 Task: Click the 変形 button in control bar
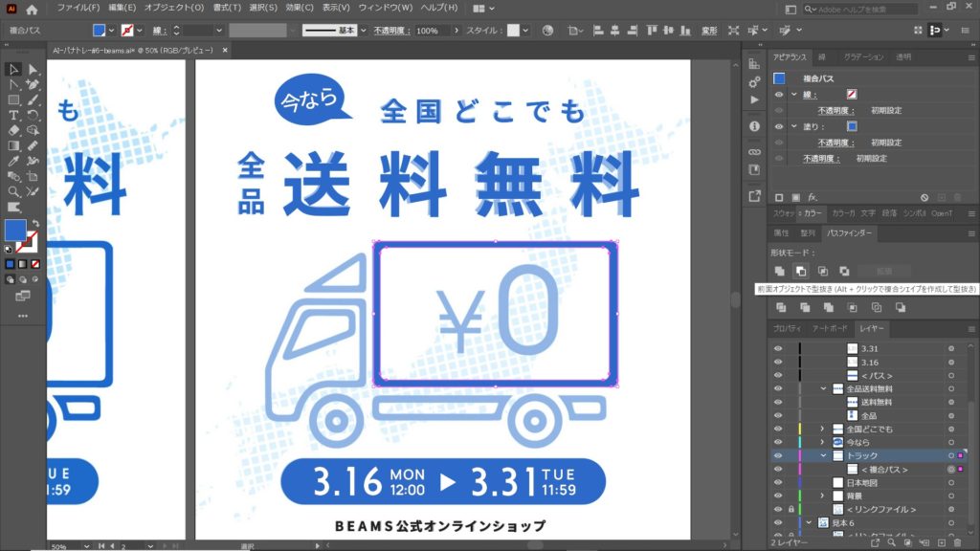point(709,31)
